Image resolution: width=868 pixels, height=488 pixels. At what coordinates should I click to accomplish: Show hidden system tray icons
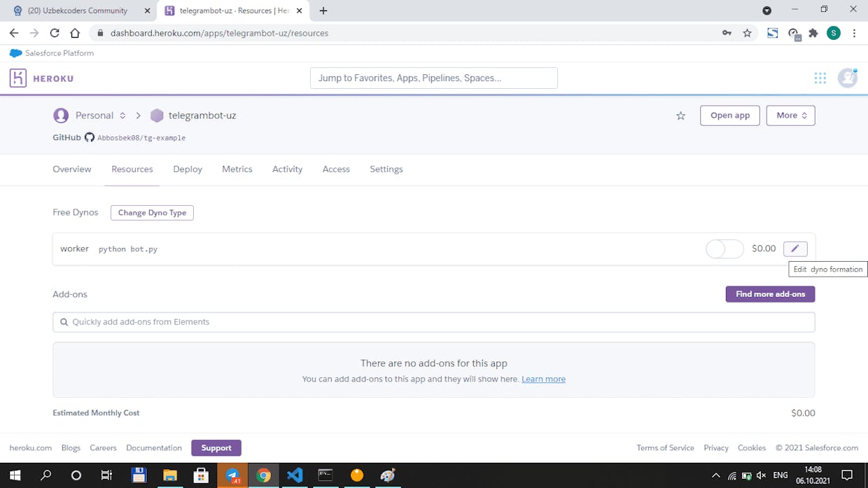(x=715, y=475)
